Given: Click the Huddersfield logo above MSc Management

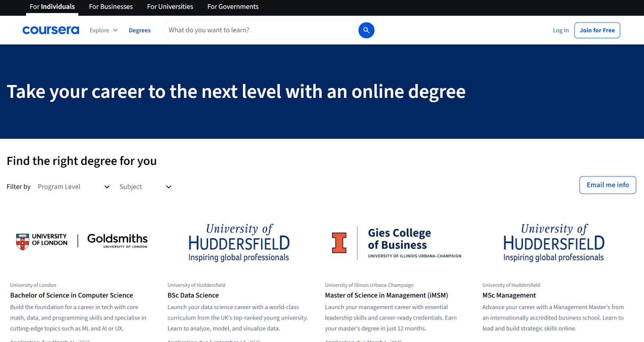Looking at the screenshot, I should tap(554, 243).
